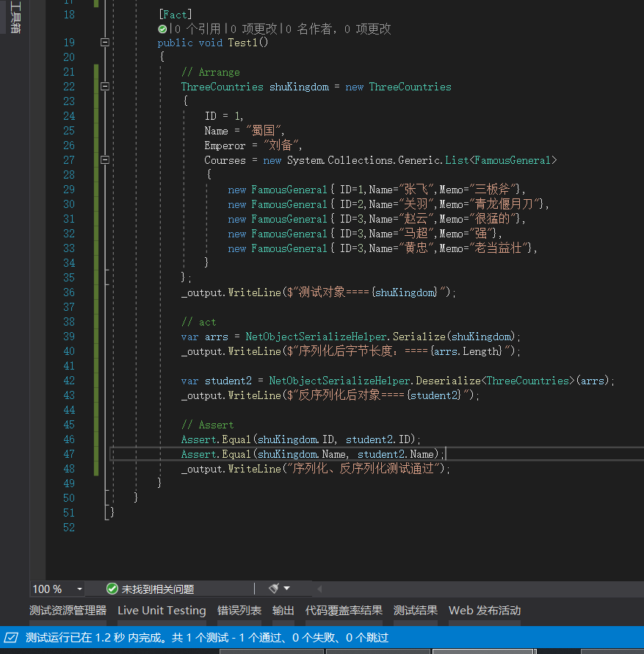Click the "张飞" name string
The height and width of the screenshot is (654, 644).
[417, 190]
